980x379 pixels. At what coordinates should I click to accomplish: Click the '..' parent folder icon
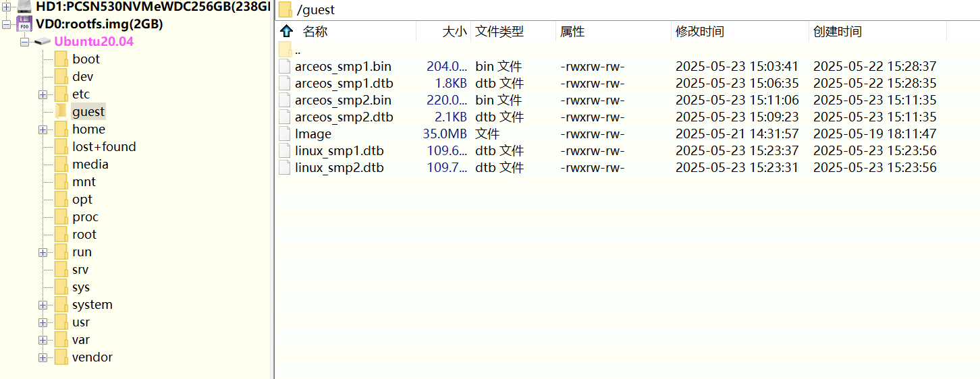click(285, 50)
